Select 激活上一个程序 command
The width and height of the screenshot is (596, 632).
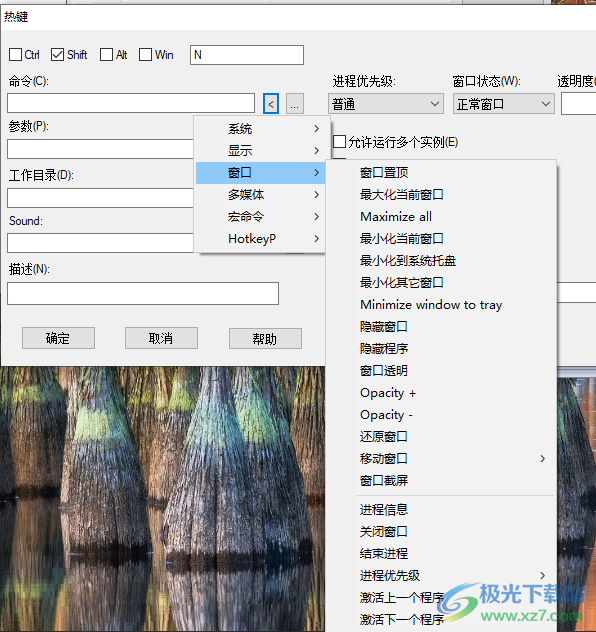(x=441, y=598)
